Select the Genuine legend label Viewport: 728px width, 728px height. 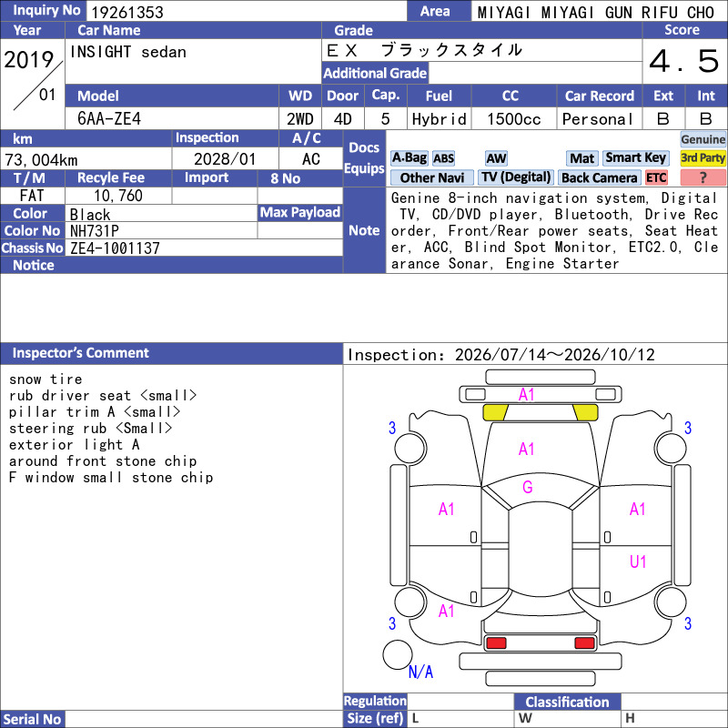click(x=703, y=139)
